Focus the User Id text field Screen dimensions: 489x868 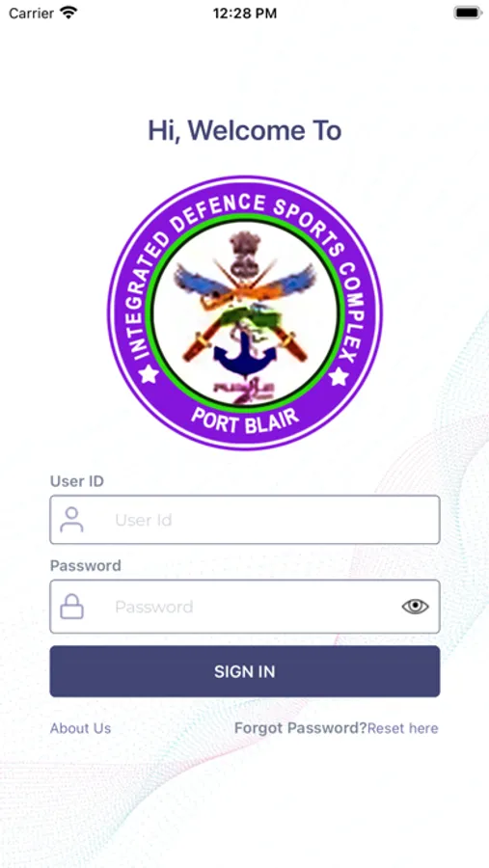pos(245,519)
